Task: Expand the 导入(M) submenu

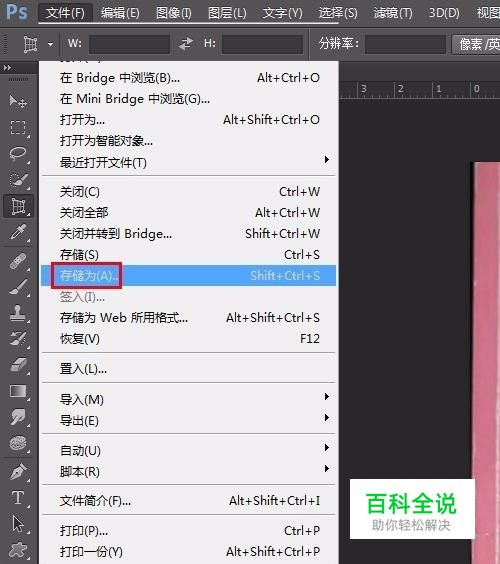Action: coord(326,396)
